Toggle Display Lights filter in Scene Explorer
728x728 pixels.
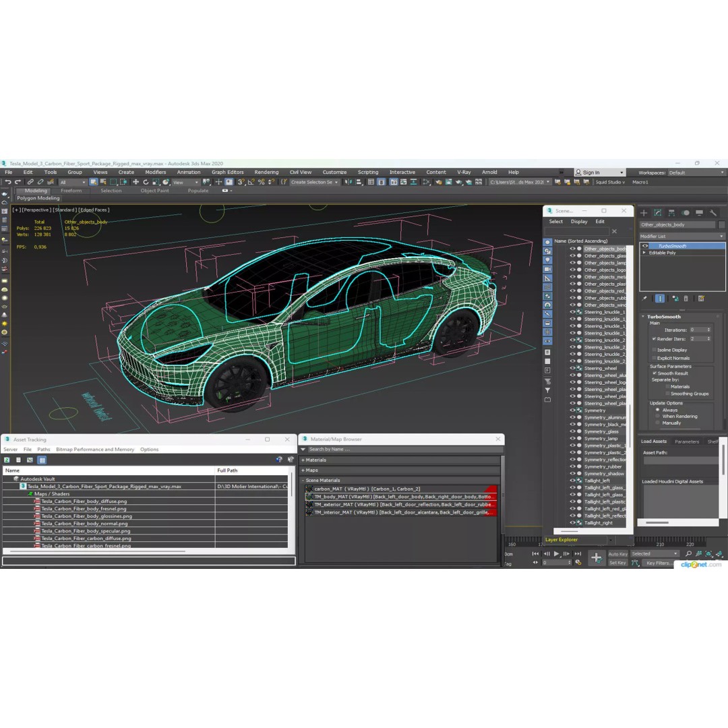(x=548, y=260)
